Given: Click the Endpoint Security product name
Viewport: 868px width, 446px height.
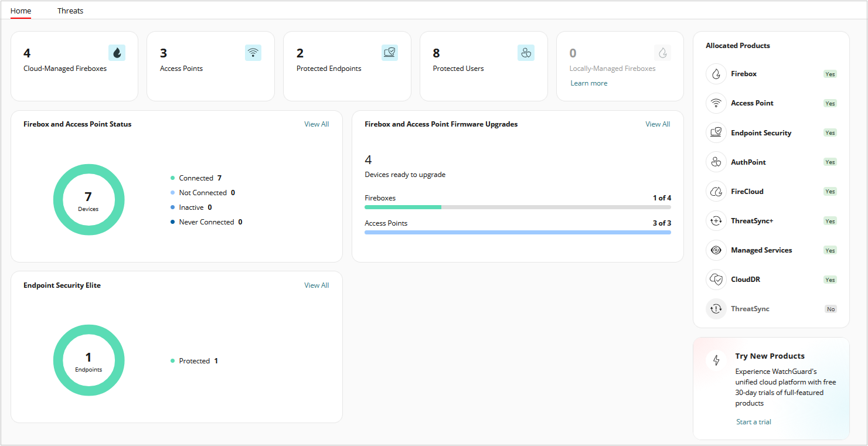Looking at the screenshot, I should (x=761, y=133).
